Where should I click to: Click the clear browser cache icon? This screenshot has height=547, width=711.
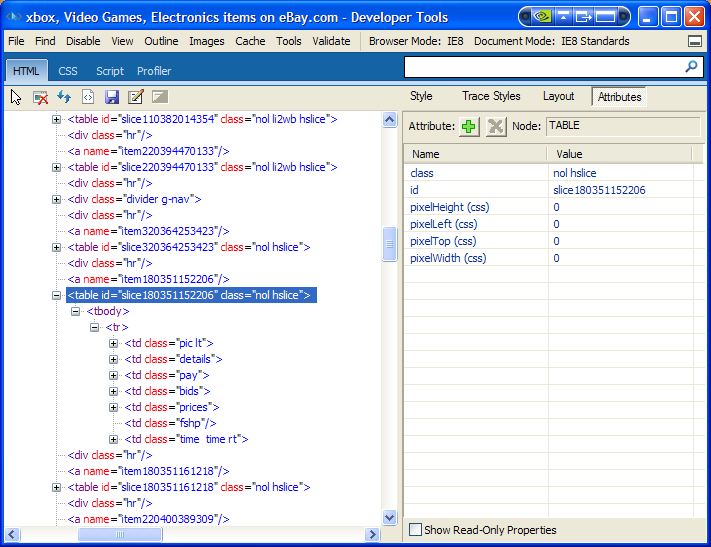click(x=40, y=97)
